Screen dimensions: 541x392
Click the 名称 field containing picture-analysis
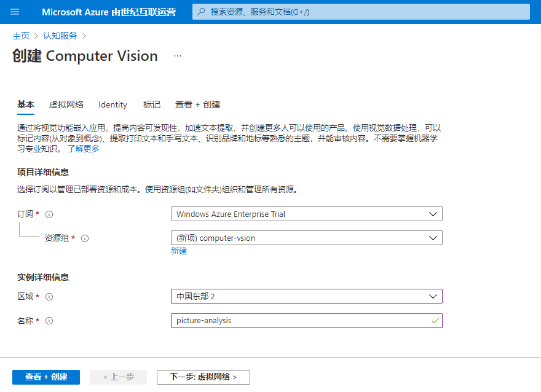307,321
